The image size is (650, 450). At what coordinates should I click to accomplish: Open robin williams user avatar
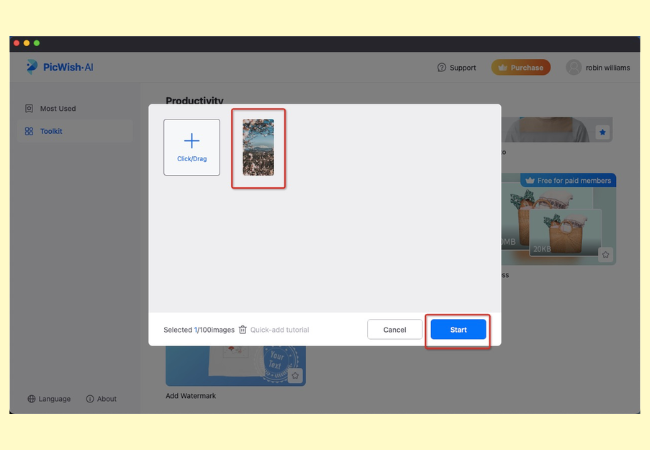573,68
